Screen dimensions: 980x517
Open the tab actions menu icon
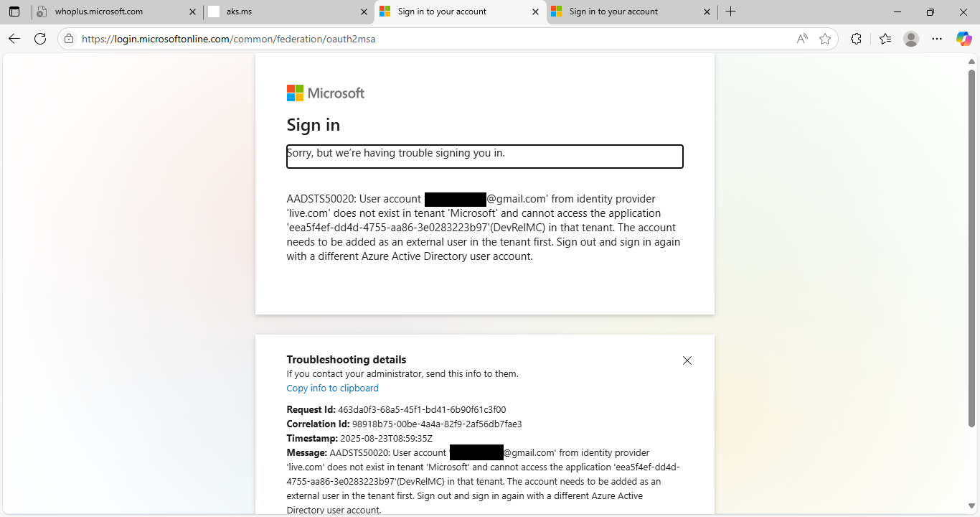click(14, 11)
